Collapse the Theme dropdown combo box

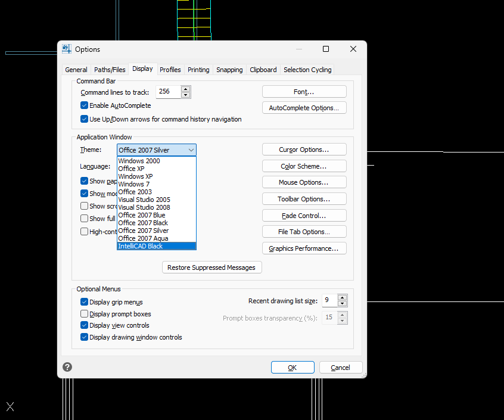157,150
